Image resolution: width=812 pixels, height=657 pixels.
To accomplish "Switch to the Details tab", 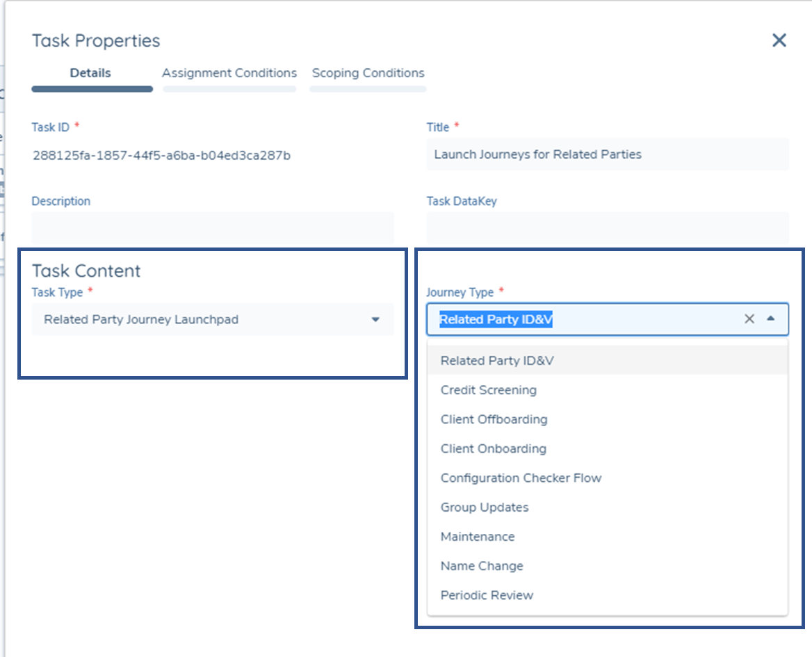I will [x=90, y=73].
